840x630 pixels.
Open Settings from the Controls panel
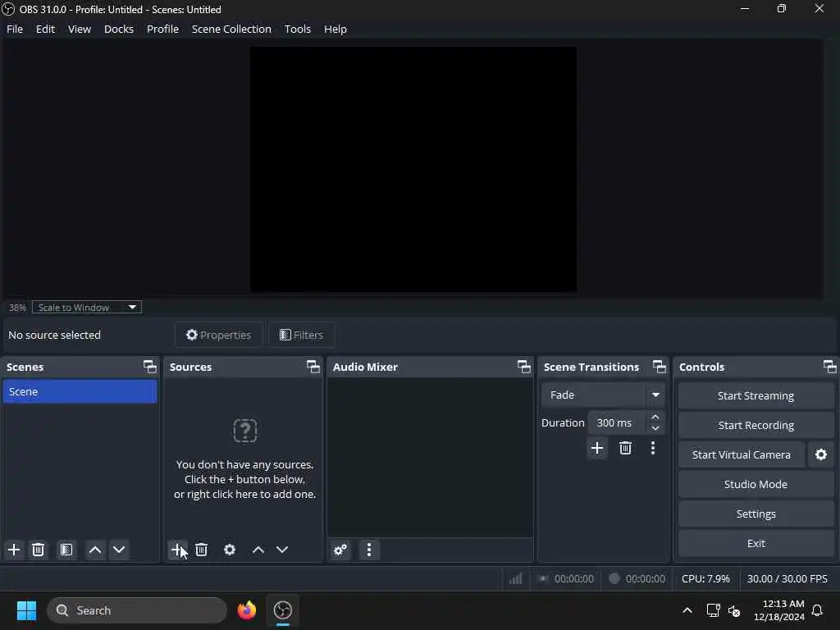tap(756, 514)
